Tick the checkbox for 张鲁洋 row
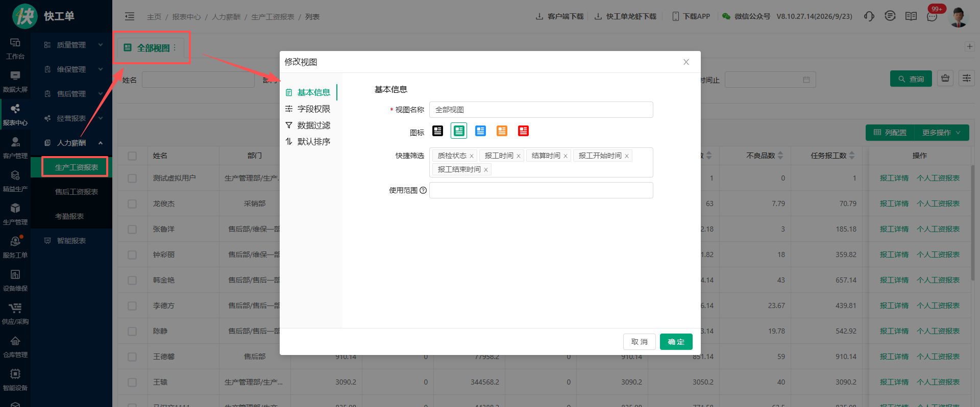This screenshot has height=407, width=980. tap(132, 230)
